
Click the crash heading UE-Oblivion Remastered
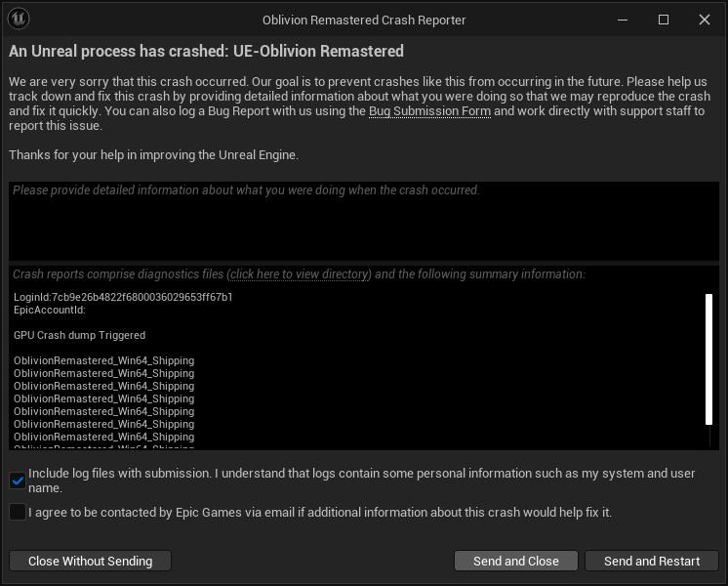tap(206, 51)
